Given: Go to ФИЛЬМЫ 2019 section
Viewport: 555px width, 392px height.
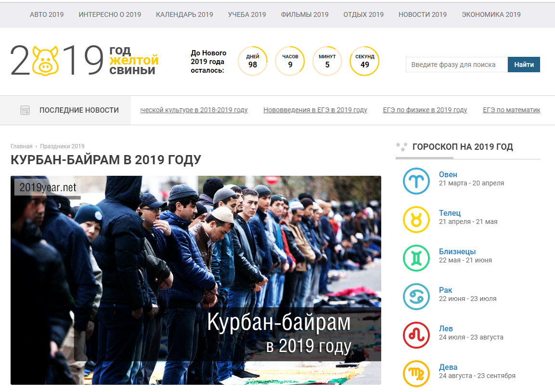Looking at the screenshot, I should click(x=305, y=14).
